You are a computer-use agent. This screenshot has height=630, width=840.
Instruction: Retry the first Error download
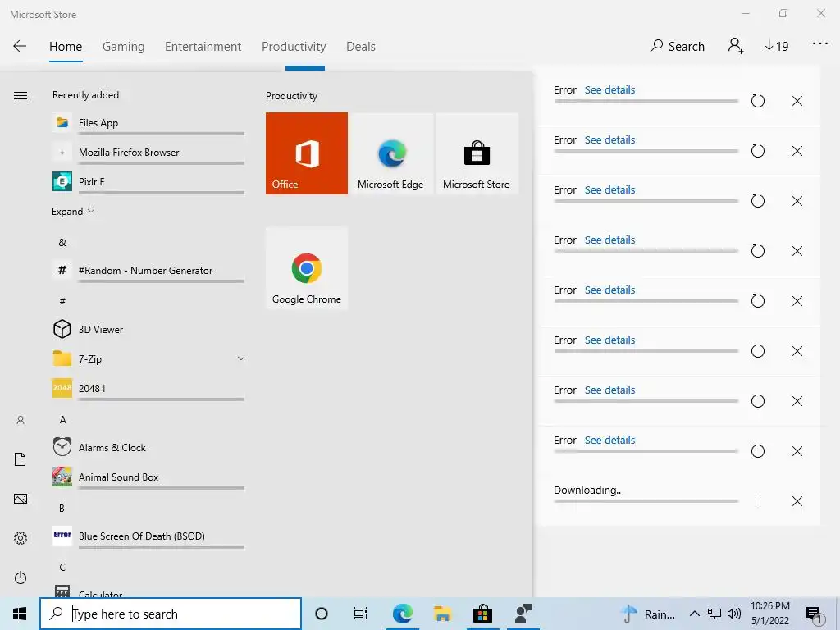coord(757,101)
